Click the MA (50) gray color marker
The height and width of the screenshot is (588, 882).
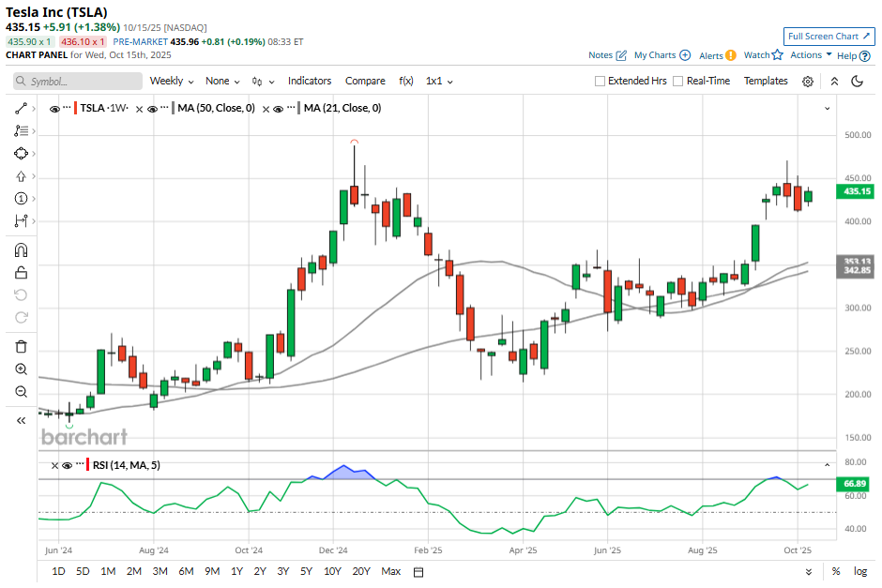[174, 108]
